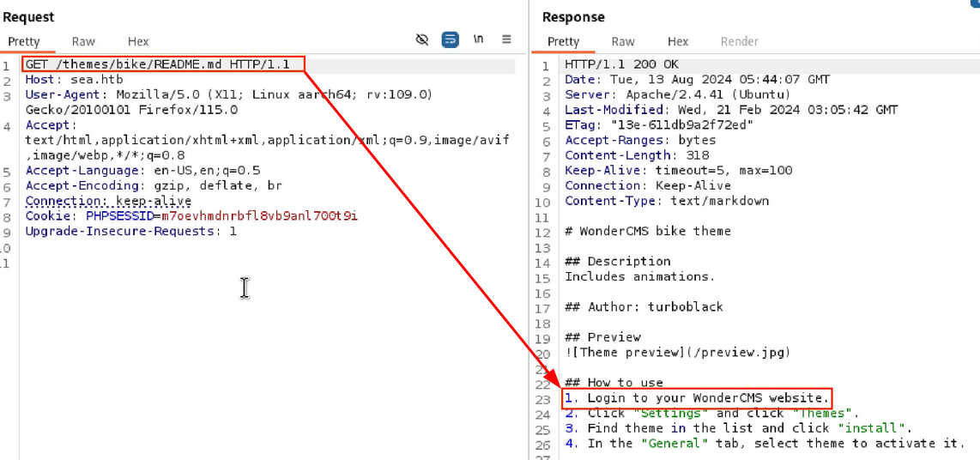Open the Response Render tab
The width and height of the screenshot is (980, 460).
[739, 41]
